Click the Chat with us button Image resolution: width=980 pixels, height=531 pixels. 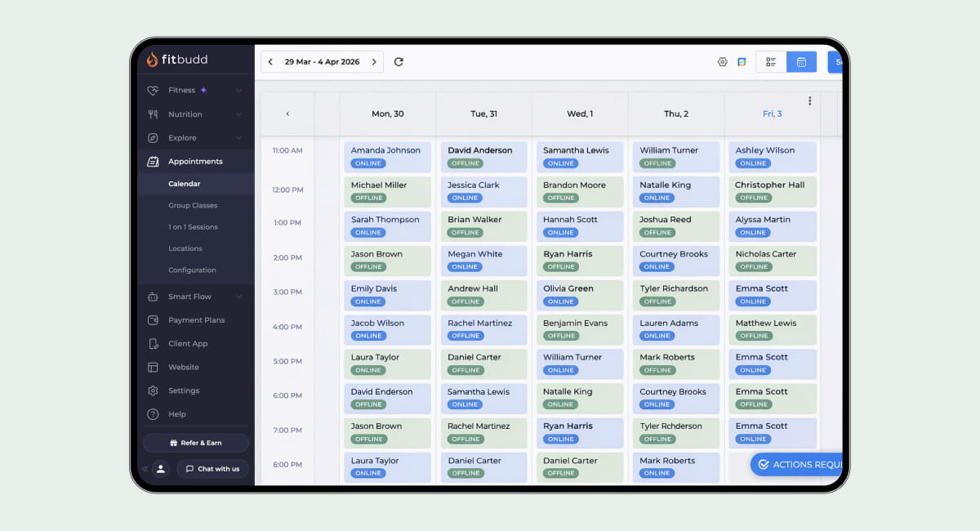pos(212,469)
